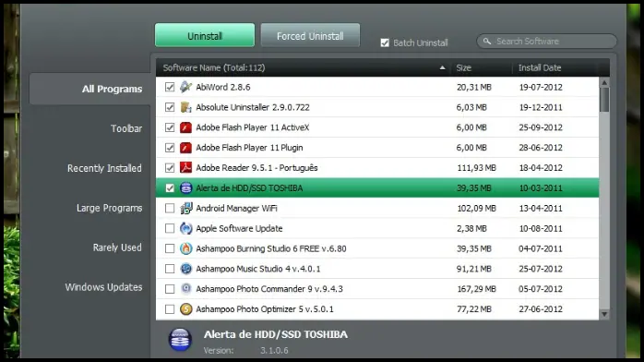The image size is (644, 362).
Task: Click the install date 27-06-2012
Action: [541, 309]
